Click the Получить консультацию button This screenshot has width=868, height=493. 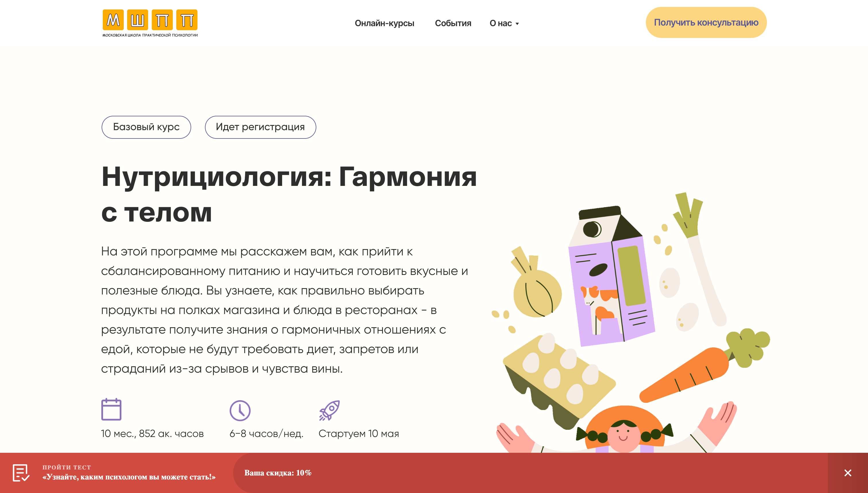pos(706,22)
